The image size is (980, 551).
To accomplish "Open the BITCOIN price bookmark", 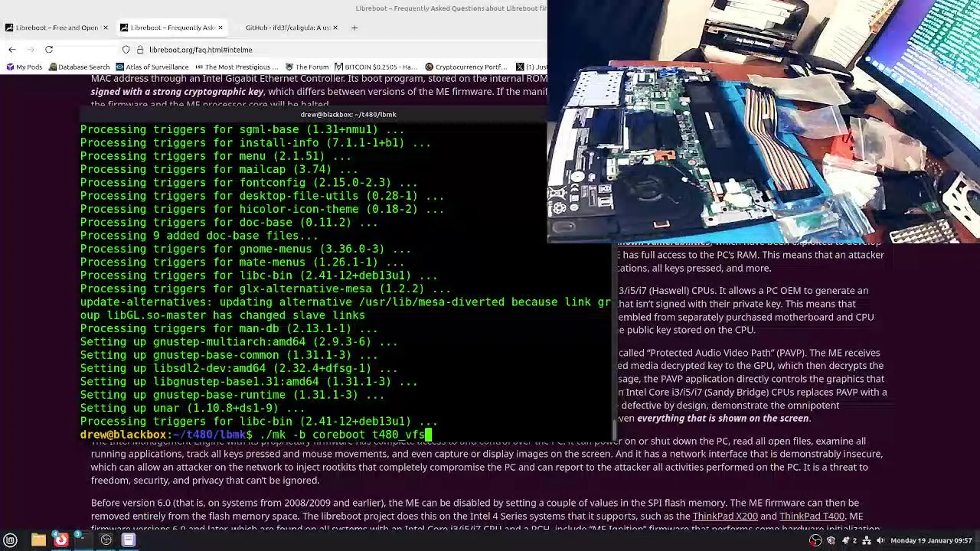I will [x=376, y=67].
